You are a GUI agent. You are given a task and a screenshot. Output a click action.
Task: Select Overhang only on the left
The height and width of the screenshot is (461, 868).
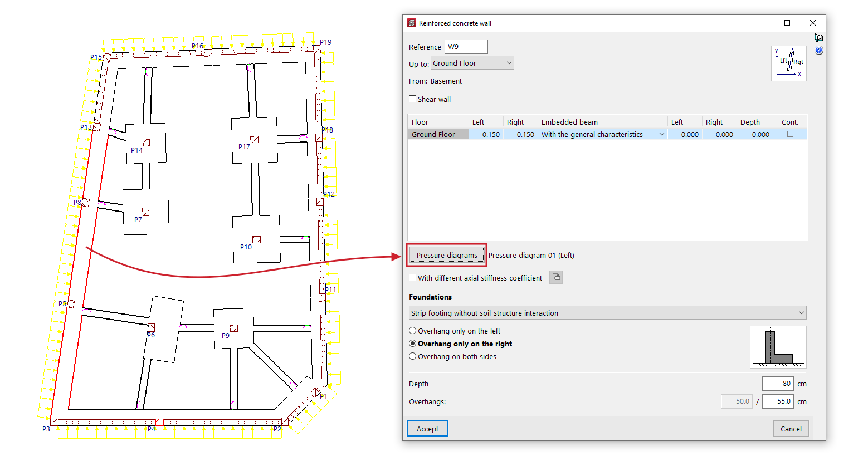[413, 331]
